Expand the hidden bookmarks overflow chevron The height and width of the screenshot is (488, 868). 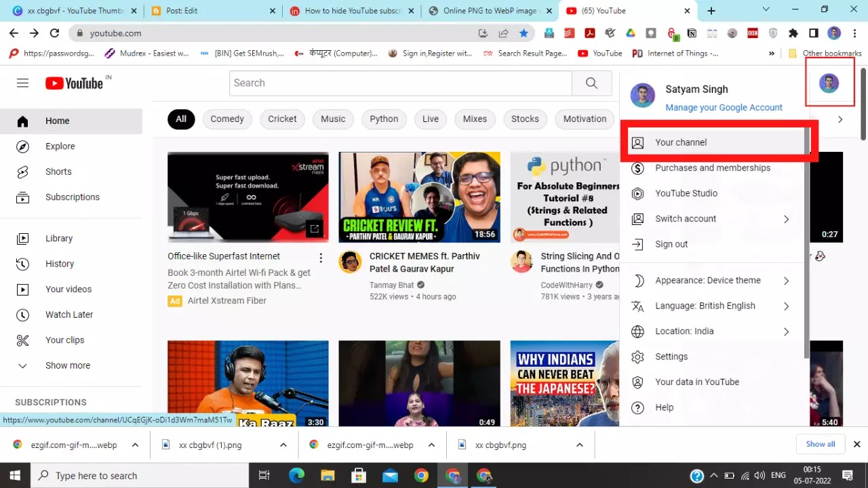[x=772, y=53]
